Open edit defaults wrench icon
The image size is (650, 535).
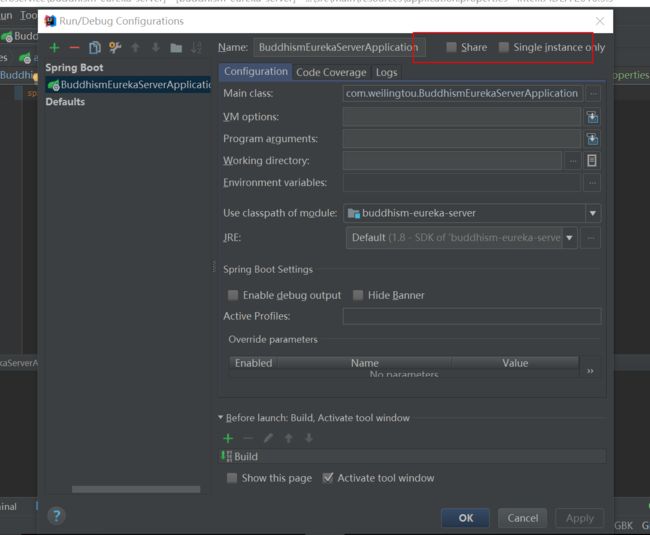point(115,48)
